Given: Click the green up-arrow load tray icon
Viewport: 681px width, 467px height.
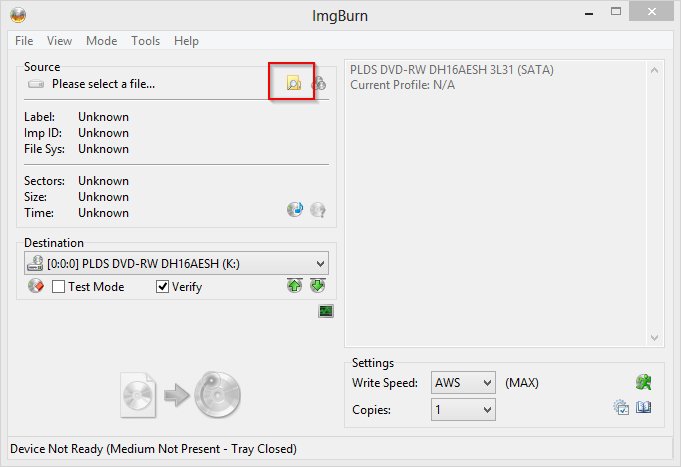Looking at the screenshot, I should (x=294, y=285).
